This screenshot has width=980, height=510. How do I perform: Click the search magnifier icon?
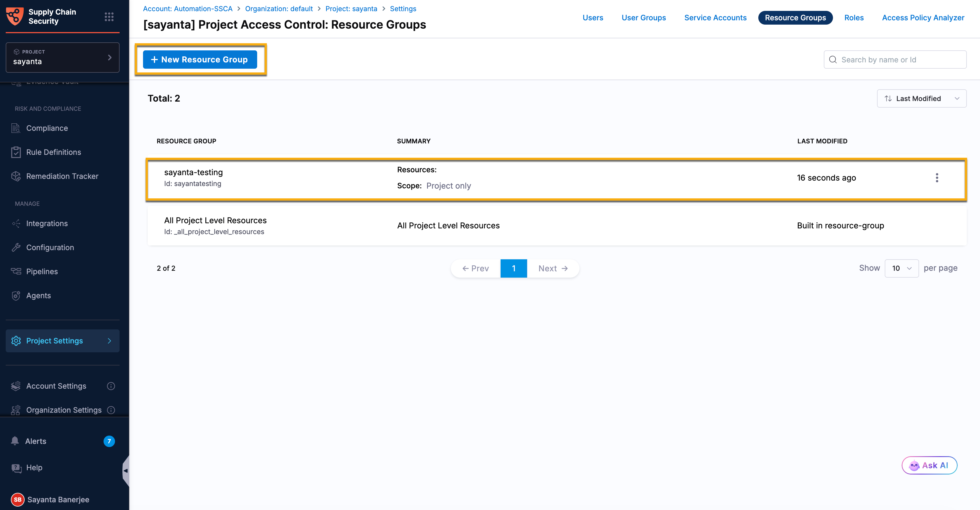[x=833, y=60]
